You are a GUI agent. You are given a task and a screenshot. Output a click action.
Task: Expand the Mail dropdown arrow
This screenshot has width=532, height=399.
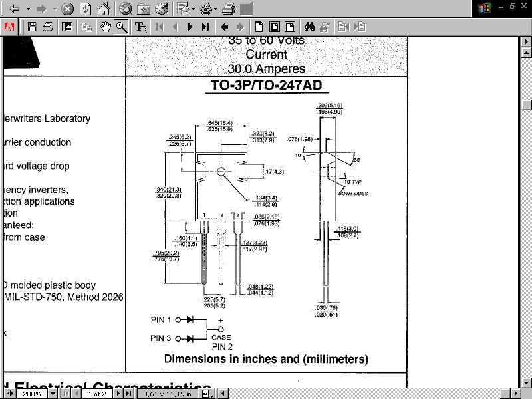193,9
